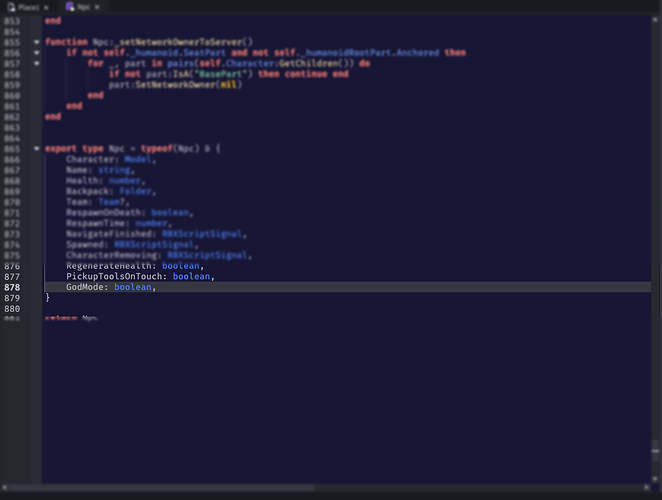Click '_setNetworkOwnerToServer' on line 855
Image resolution: width=662 pixels, height=500 pixels.
tap(178, 42)
